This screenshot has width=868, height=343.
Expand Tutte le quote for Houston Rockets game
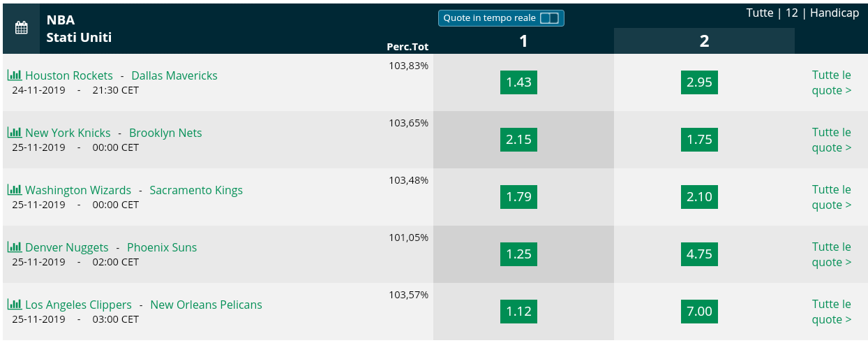pos(832,82)
